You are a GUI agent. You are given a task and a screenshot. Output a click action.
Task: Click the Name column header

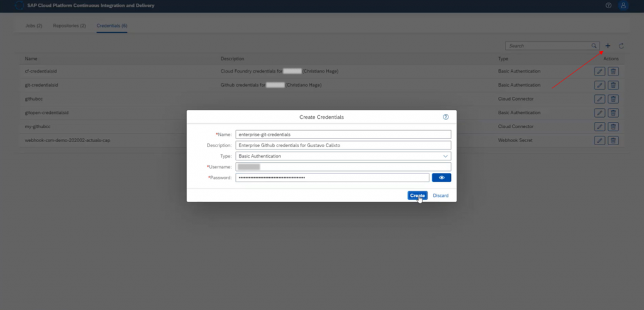click(x=31, y=58)
